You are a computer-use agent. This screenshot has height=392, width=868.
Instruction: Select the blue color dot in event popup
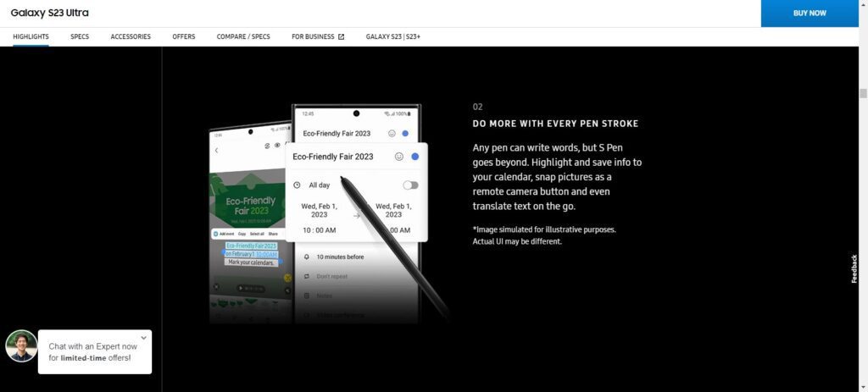click(415, 157)
